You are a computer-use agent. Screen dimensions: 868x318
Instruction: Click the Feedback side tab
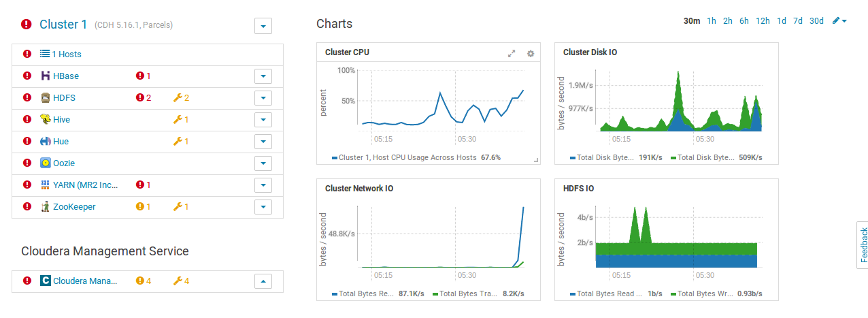click(x=863, y=244)
